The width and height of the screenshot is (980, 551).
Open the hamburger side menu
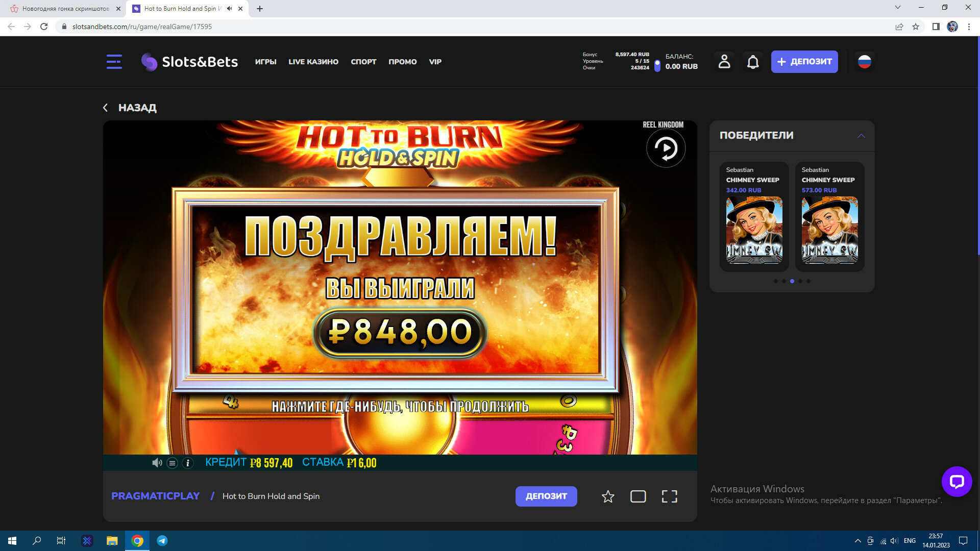pyautogui.click(x=114, y=62)
